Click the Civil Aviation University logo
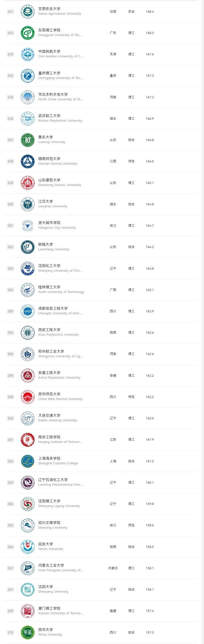The height and width of the screenshot is (644, 204). coord(28,54)
